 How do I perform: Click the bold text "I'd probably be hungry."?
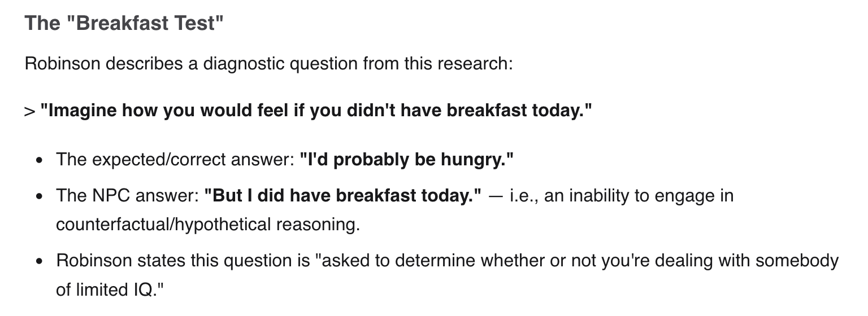coord(407,160)
